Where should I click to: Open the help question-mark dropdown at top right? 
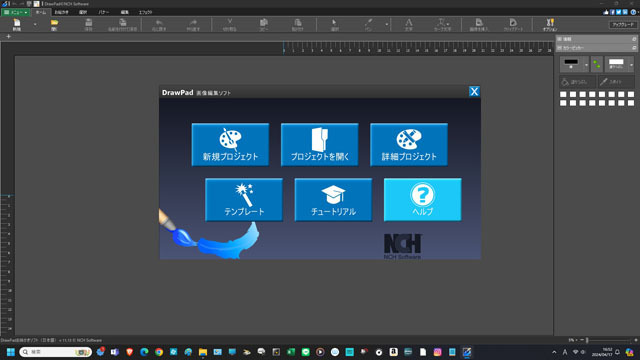pyautogui.click(x=634, y=12)
